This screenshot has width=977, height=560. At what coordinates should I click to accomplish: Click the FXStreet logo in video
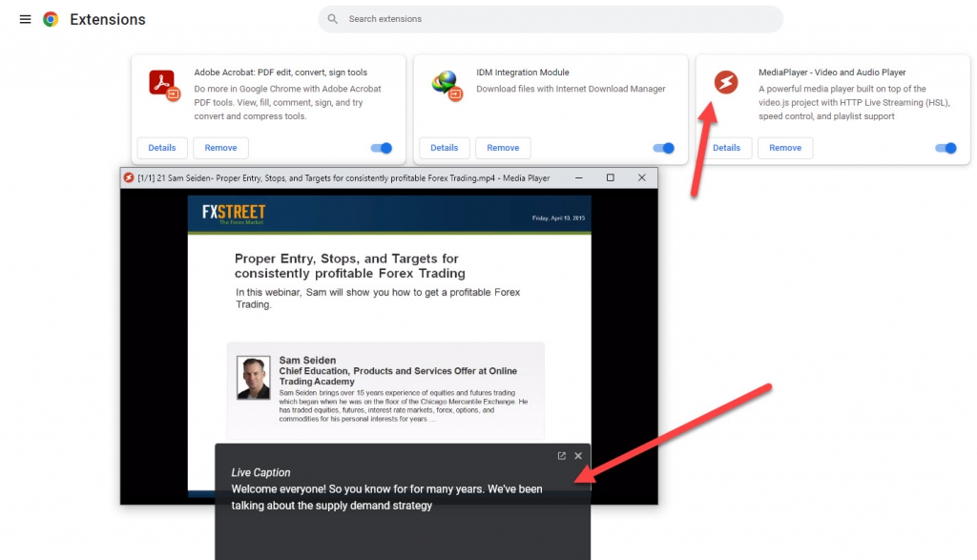[234, 214]
